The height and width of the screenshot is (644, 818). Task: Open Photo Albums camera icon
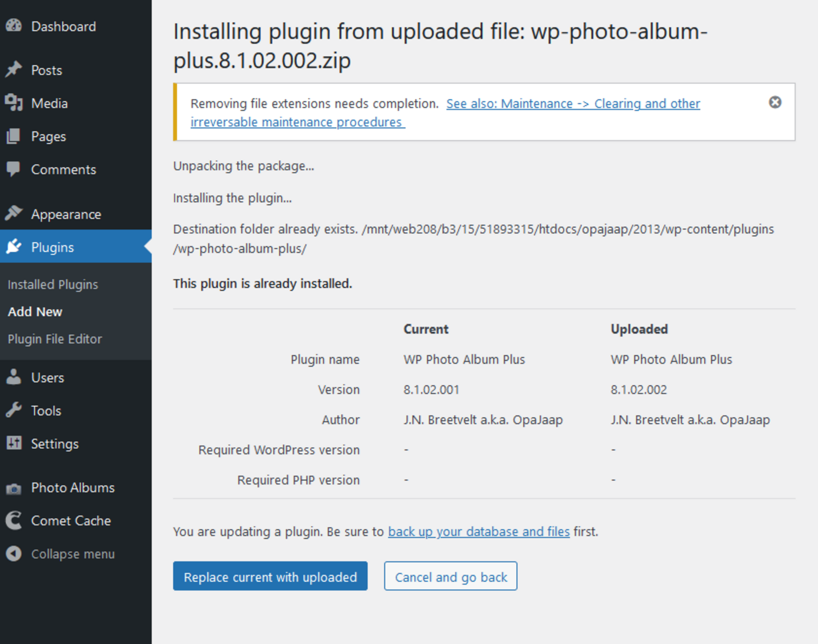click(14, 487)
